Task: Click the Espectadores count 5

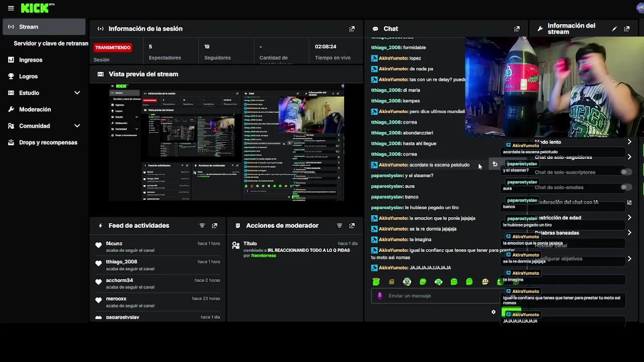Action: 150,47
